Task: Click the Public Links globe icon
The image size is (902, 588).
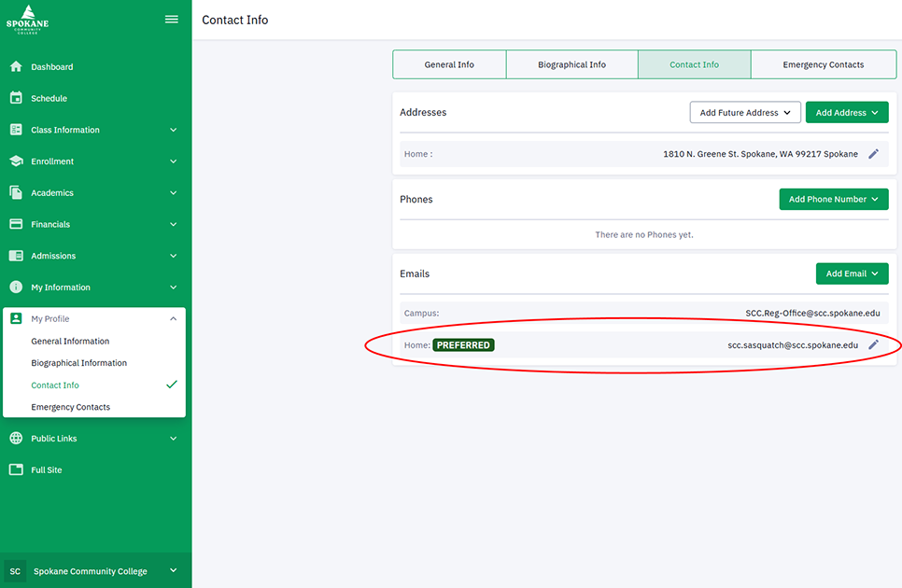Action: 16,438
